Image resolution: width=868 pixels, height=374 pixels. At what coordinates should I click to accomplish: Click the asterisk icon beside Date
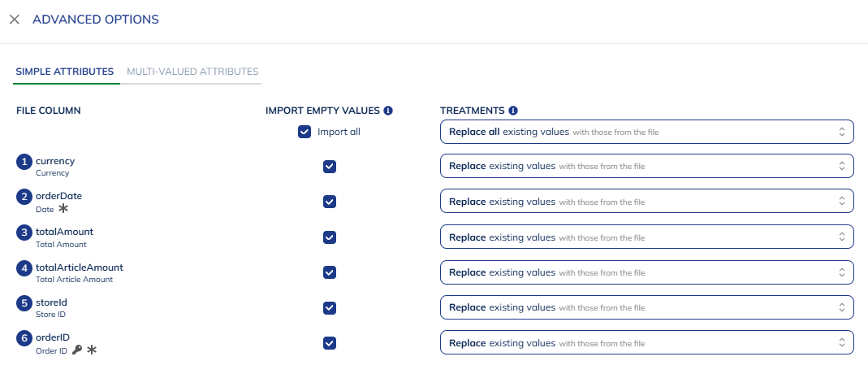tap(63, 209)
